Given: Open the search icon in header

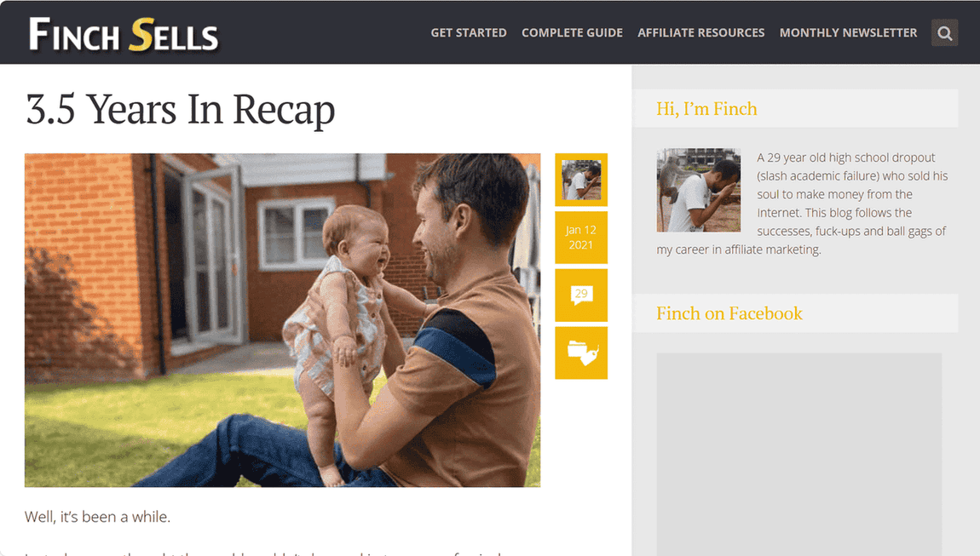Looking at the screenshot, I should coord(944,32).
